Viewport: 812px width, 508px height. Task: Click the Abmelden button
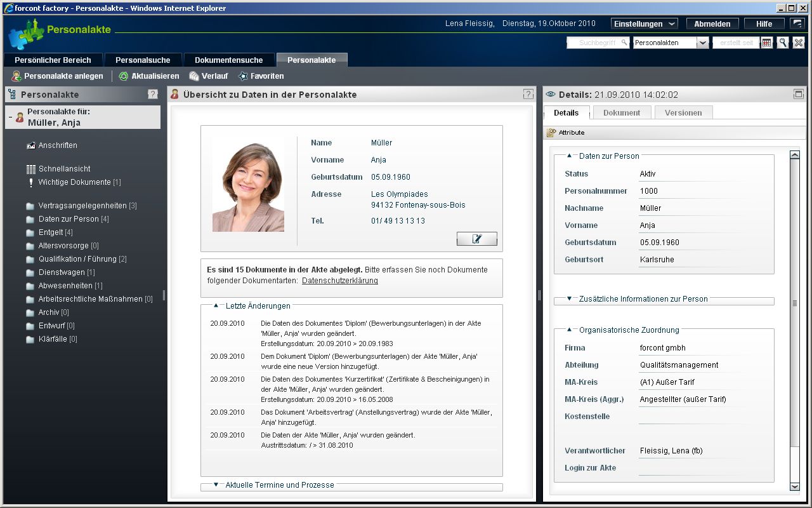click(x=712, y=23)
